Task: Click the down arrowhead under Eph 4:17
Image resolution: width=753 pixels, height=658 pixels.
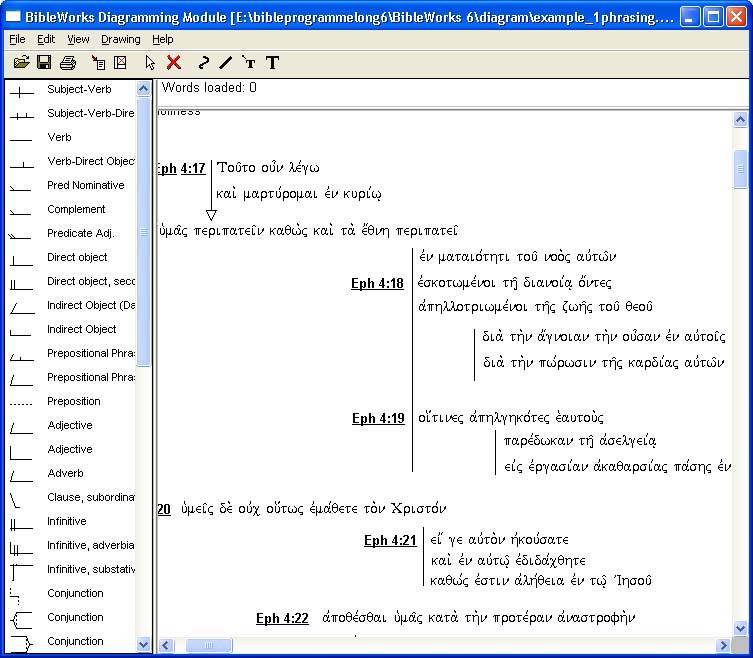Action: [211, 215]
